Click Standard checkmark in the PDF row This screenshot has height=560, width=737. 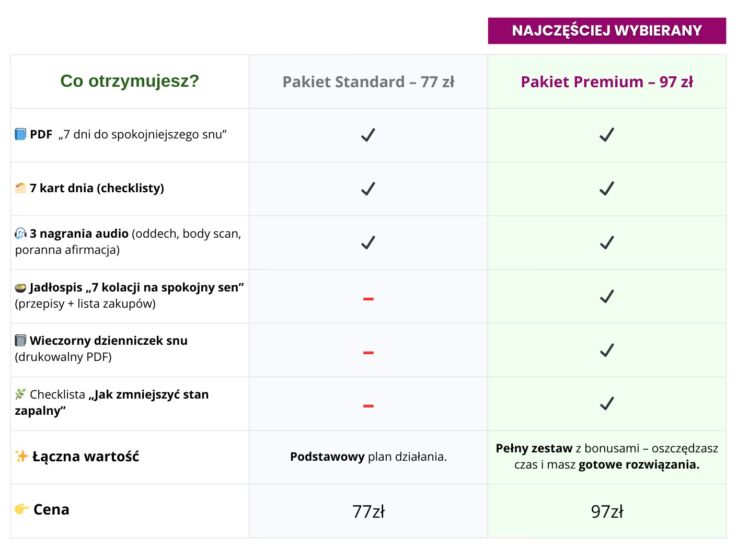coord(368,135)
